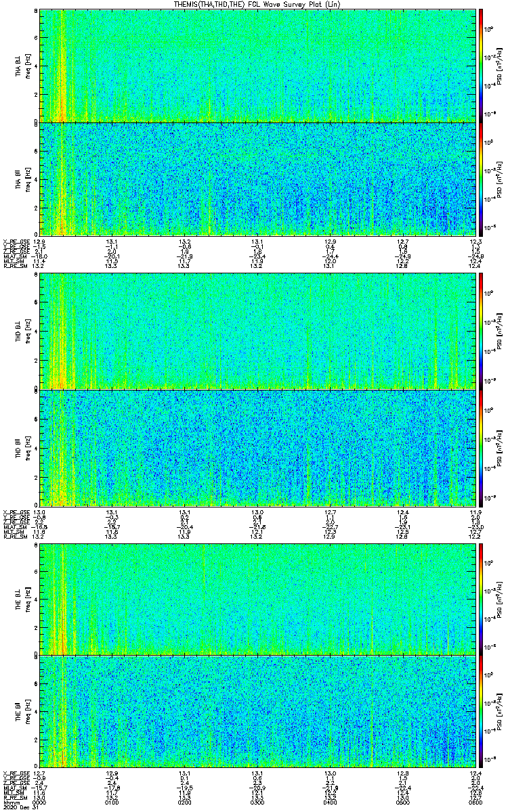Click the 0300 time tick label

(x=257, y=803)
